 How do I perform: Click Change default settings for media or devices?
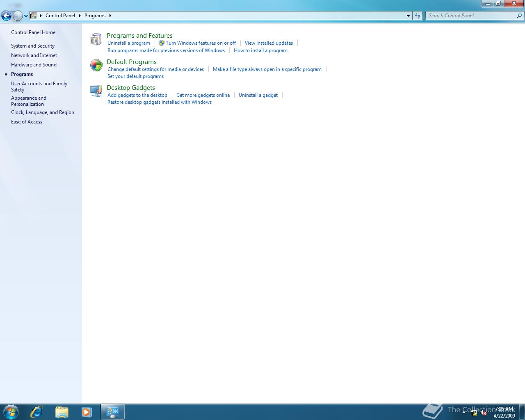point(155,69)
